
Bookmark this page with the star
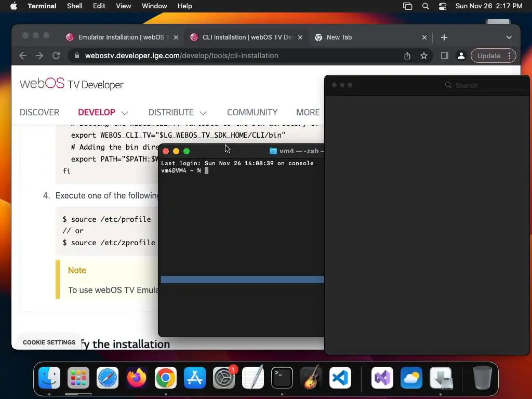424,56
